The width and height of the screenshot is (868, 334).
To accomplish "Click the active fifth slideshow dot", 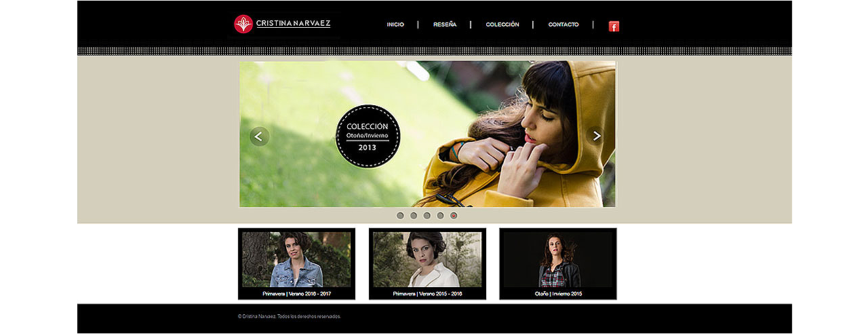I will coord(454,216).
